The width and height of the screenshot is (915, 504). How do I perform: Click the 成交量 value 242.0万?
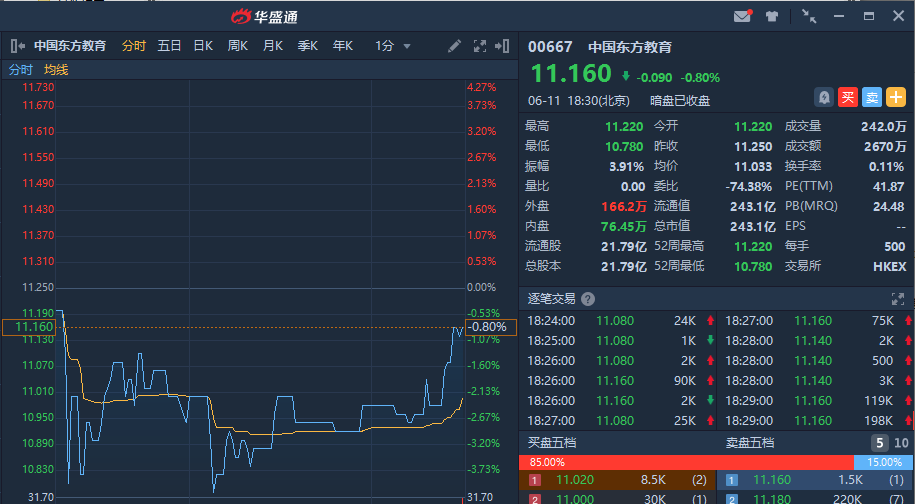[883, 127]
